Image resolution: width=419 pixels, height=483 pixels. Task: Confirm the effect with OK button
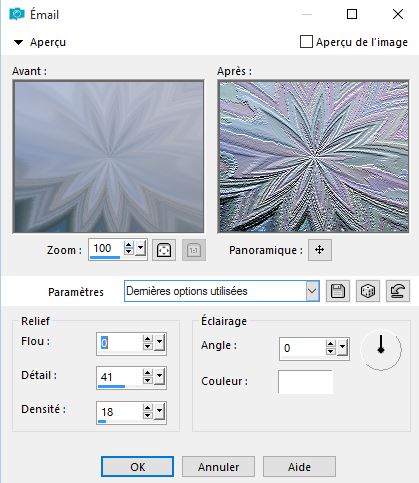click(137, 467)
